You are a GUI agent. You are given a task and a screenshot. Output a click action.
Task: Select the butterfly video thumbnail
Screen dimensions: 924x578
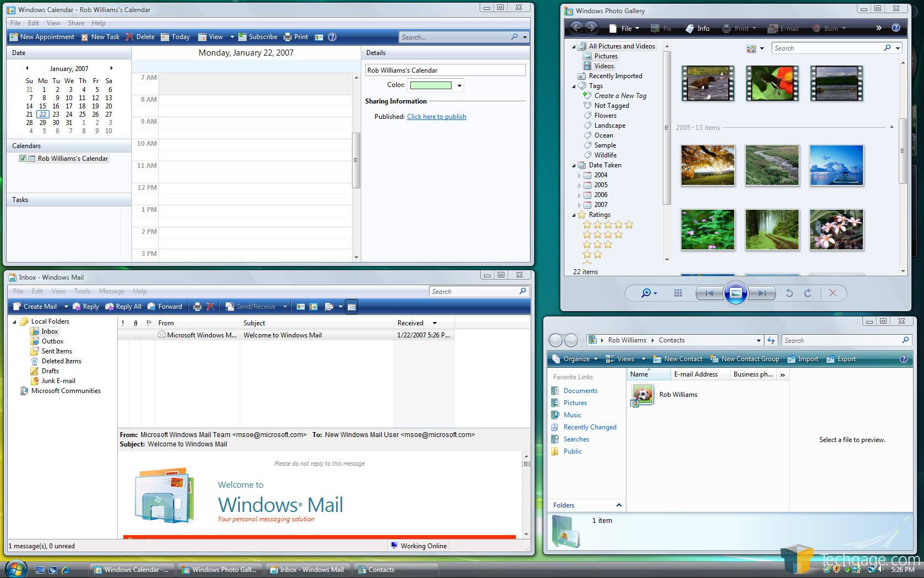tap(772, 83)
